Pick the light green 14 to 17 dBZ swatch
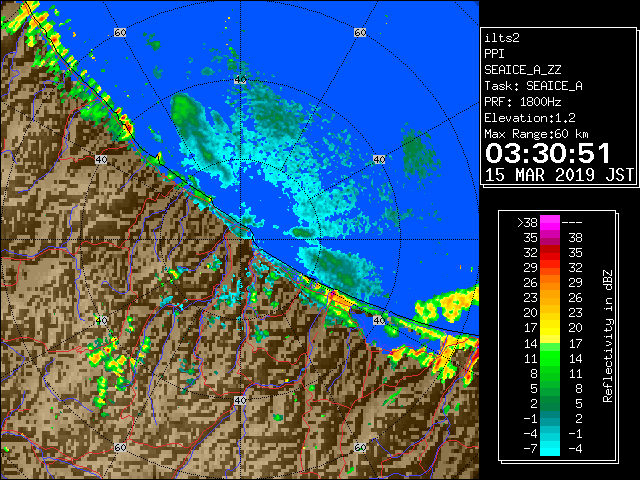The width and height of the screenshot is (640, 480). (x=550, y=343)
